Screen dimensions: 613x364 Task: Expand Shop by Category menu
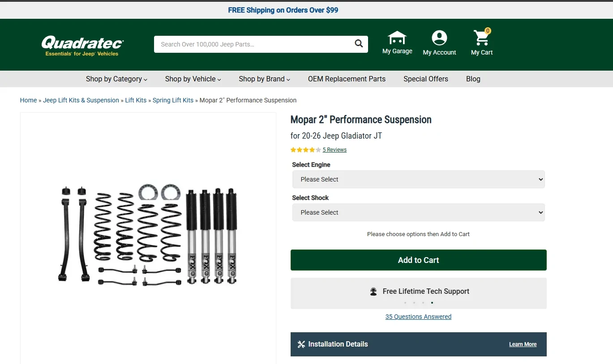point(116,79)
